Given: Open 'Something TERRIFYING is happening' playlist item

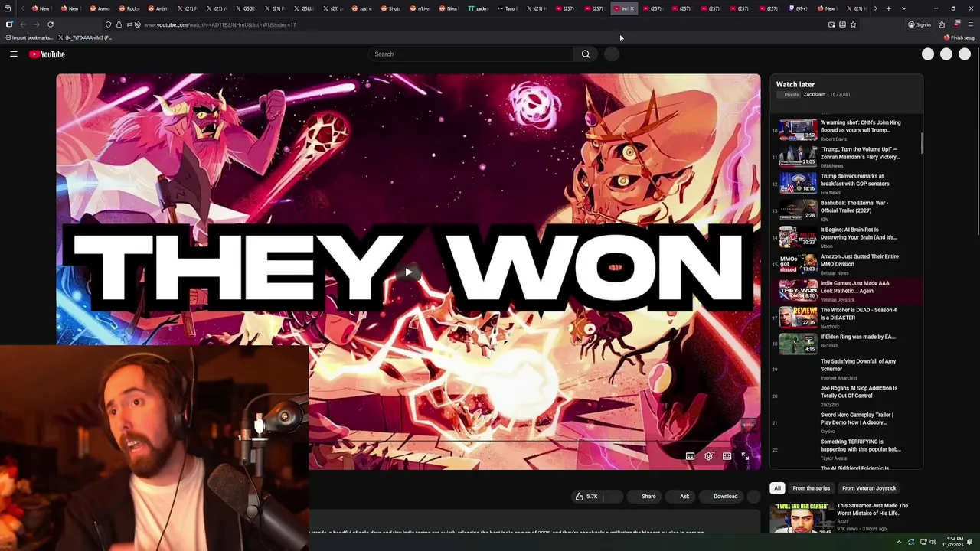Looking at the screenshot, I should [x=846, y=449].
